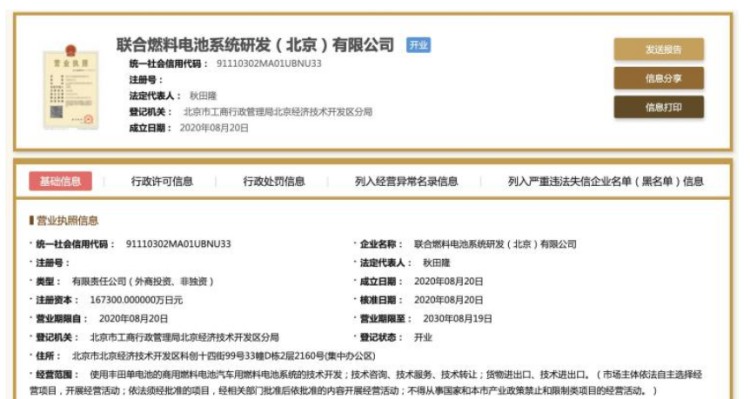Click the 信息分享 button
750x399 pixels.
point(659,78)
